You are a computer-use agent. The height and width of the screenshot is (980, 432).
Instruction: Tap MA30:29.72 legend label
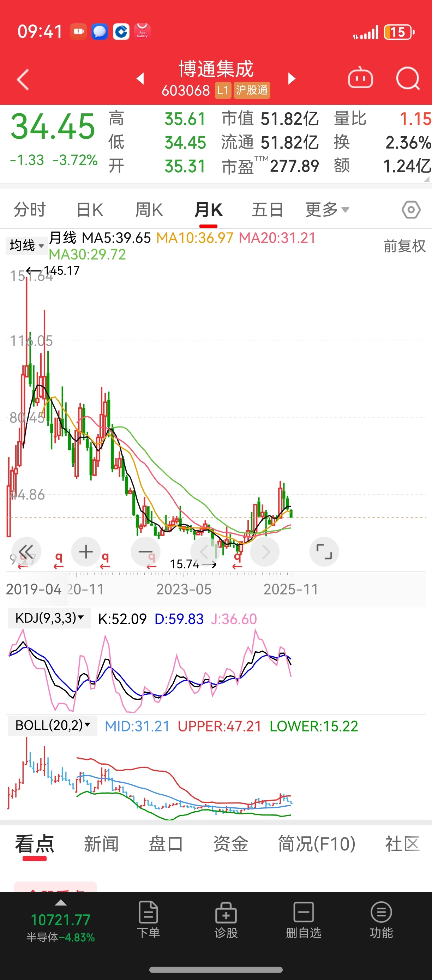[87, 254]
